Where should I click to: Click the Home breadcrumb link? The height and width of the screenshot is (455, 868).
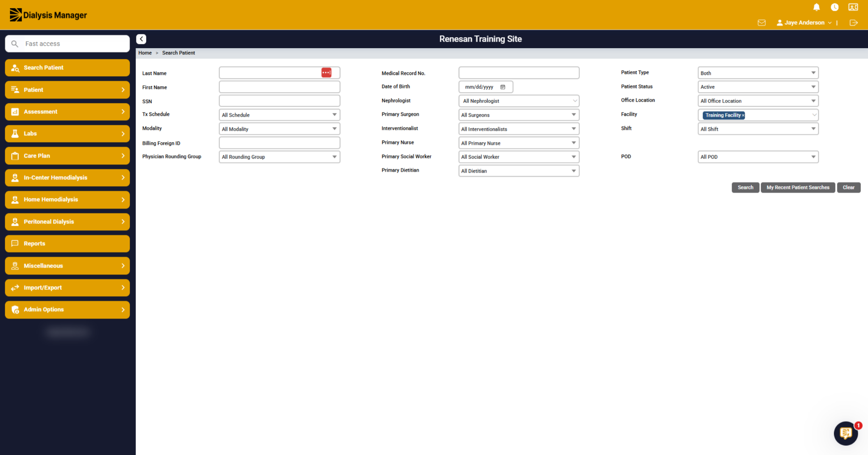coord(145,53)
